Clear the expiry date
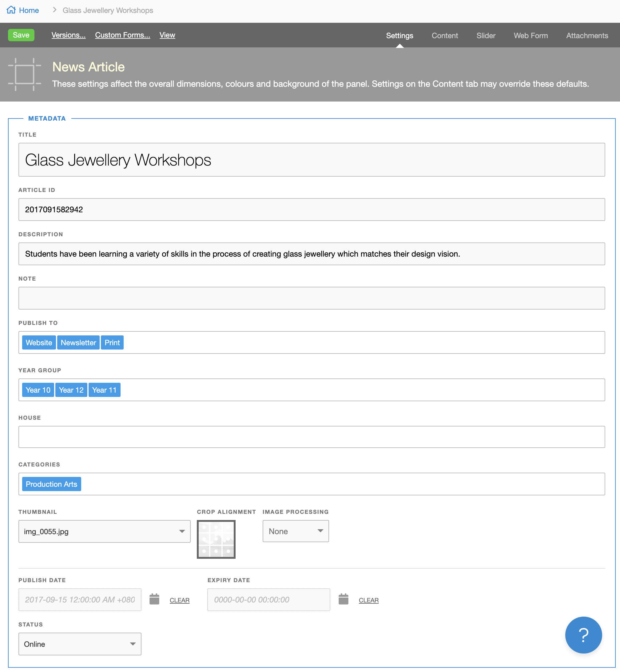The image size is (620, 672). point(368,600)
